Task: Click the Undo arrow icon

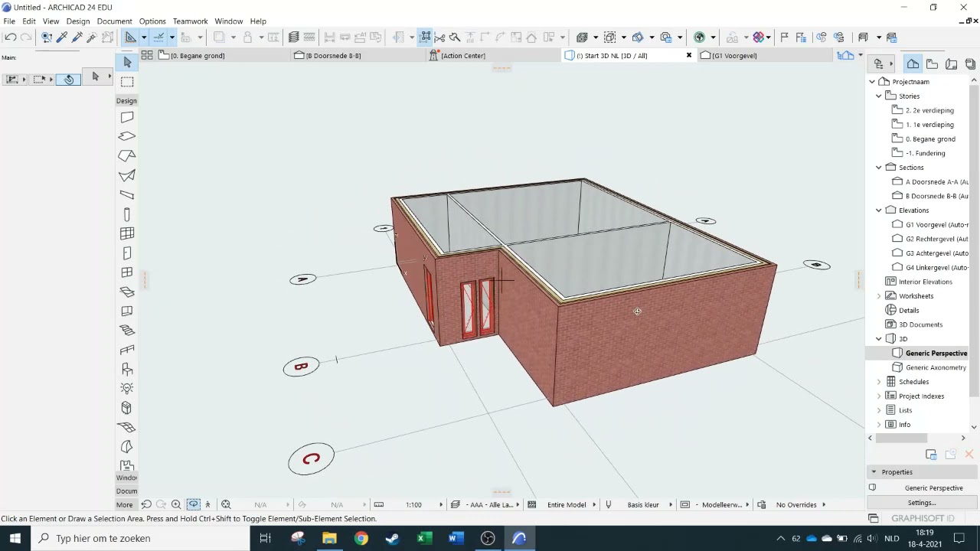Action: [x=11, y=37]
